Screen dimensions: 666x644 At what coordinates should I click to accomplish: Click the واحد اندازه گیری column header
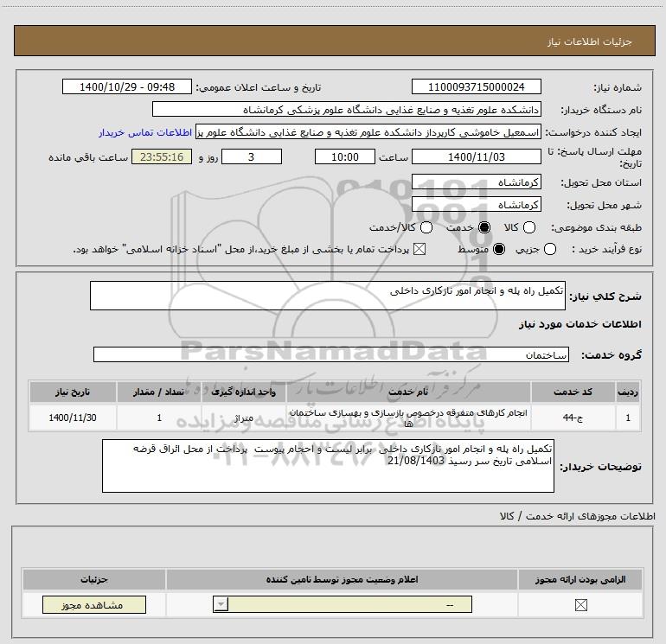pos(243,392)
